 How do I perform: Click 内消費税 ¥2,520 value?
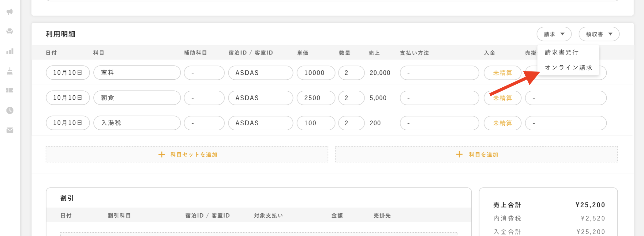click(593, 219)
